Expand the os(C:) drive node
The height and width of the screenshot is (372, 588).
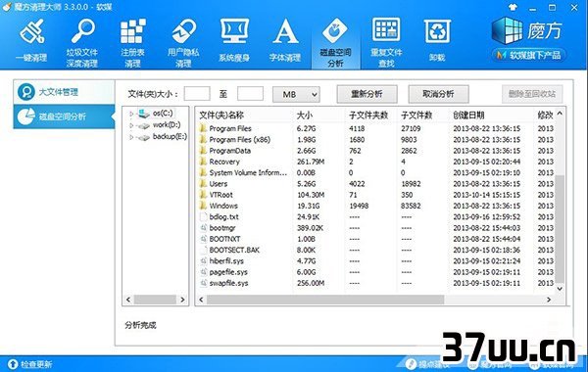131,114
